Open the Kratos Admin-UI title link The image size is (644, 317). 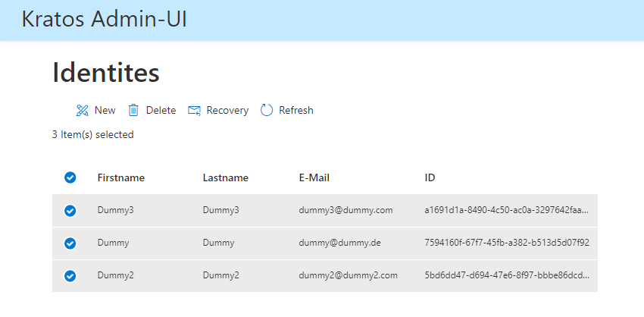click(105, 19)
